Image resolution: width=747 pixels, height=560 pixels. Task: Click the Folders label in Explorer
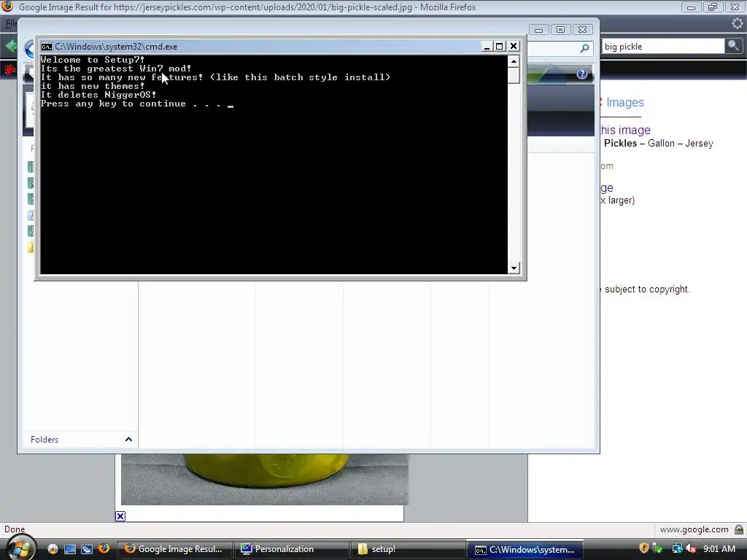[x=44, y=440]
